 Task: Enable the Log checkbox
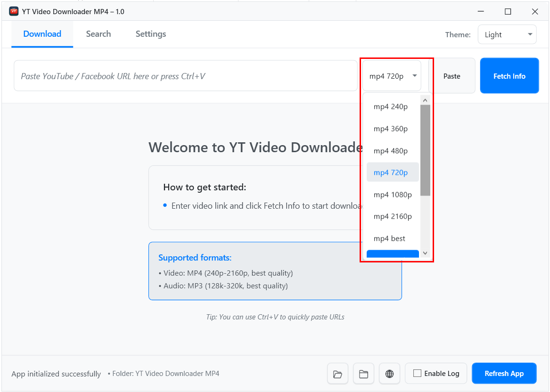tap(418, 373)
